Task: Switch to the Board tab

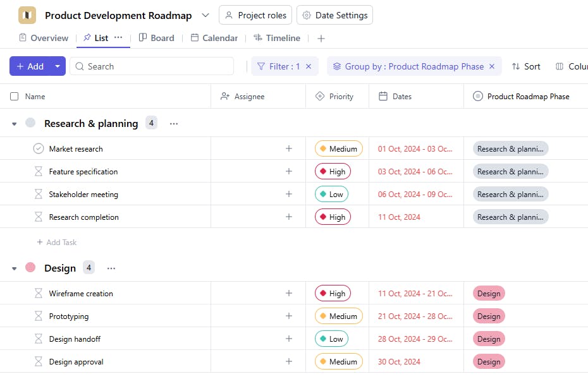Action: 156,38
